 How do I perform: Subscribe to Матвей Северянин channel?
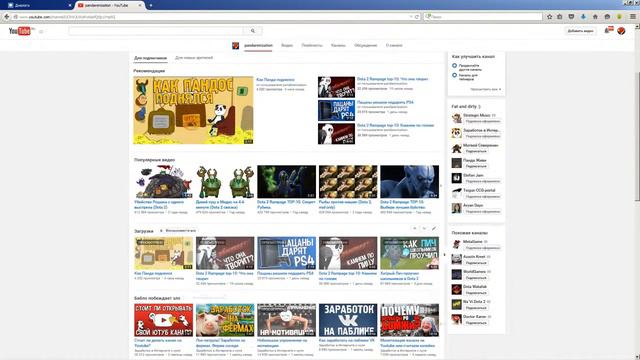476,151
